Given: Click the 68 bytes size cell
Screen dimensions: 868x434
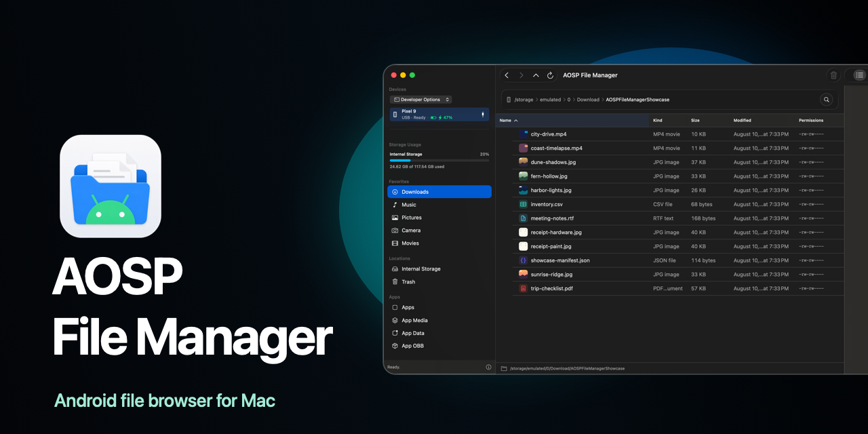Looking at the screenshot, I should [x=702, y=204].
